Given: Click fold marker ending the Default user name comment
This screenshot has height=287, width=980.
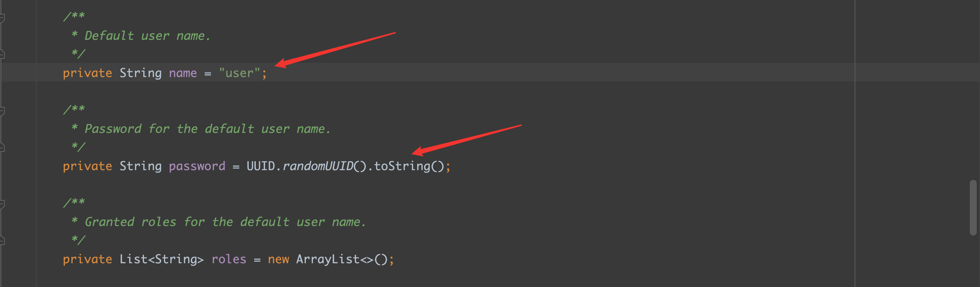Looking at the screenshot, I should (2, 54).
